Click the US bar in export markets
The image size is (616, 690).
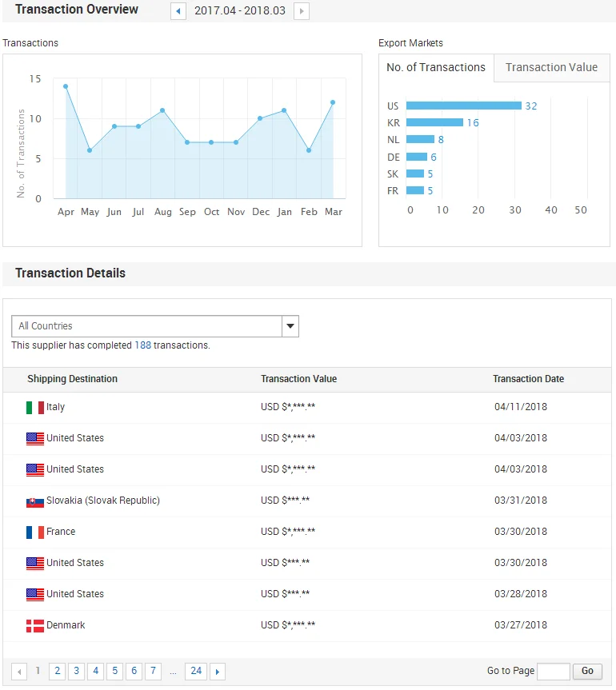click(x=463, y=106)
